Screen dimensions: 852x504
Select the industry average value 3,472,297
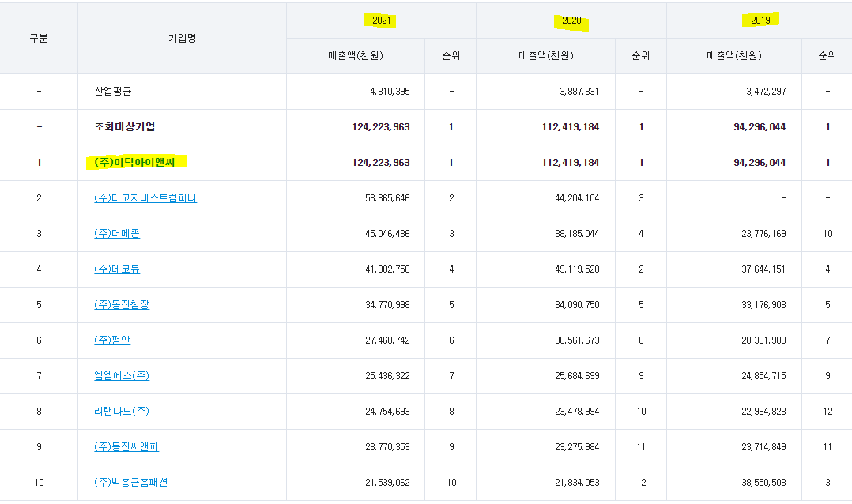click(766, 92)
